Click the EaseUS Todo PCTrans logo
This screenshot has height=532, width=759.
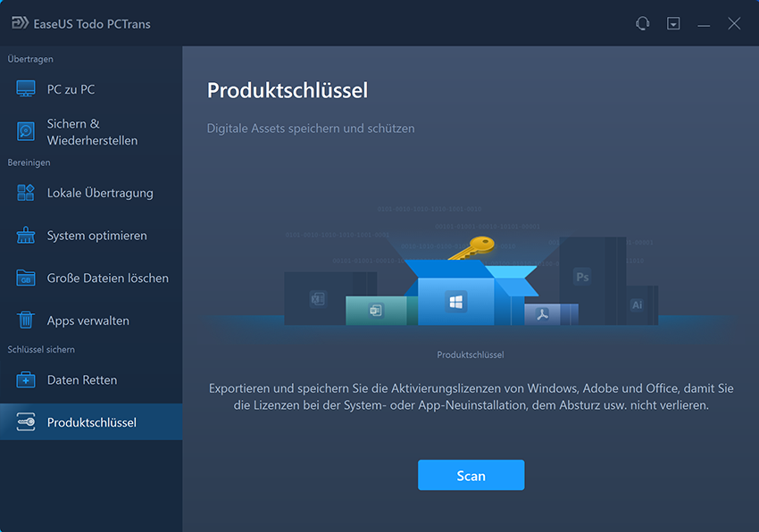pyautogui.click(x=18, y=24)
